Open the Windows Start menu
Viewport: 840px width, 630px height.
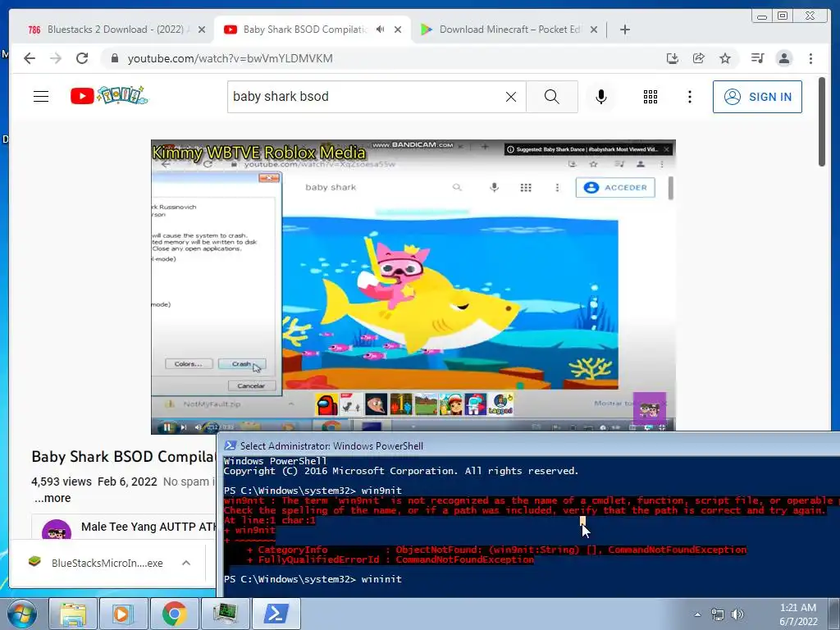click(21, 614)
